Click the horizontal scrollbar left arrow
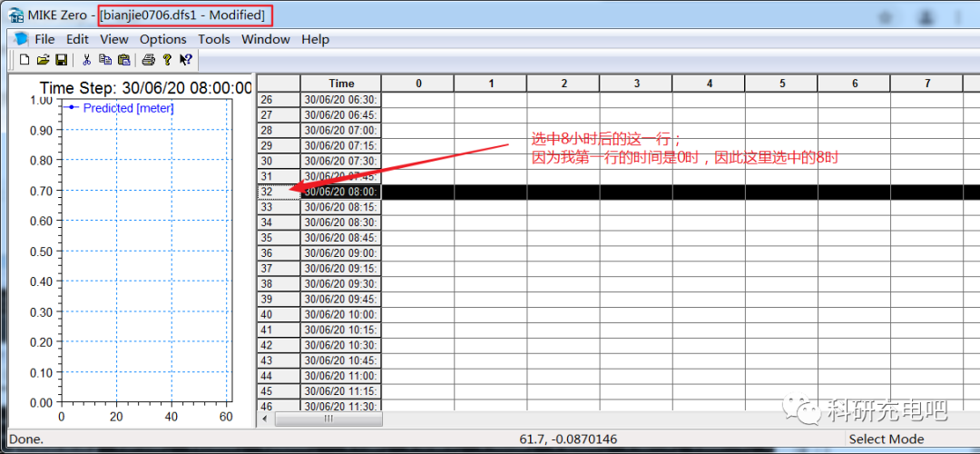980x454 pixels. click(x=266, y=419)
